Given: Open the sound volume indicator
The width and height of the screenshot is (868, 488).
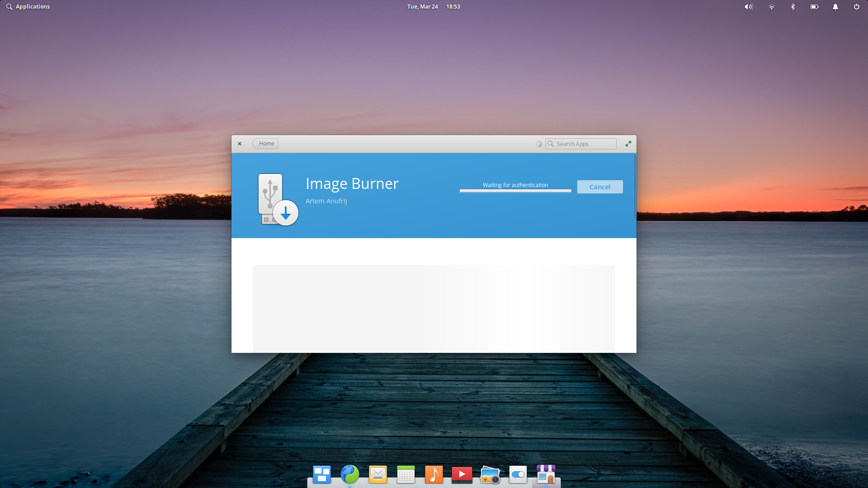Looking at the screenshot, I should pyautogui.click(x=749, y=7).
